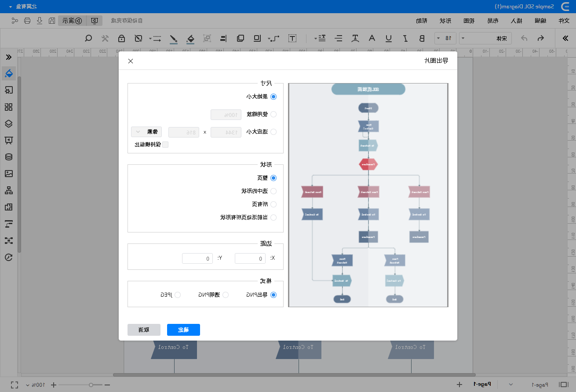Screen dimensions: 576x392
Task: Select the 当前活动页所有形状 radio option
Action: click(x=273, y=218)
